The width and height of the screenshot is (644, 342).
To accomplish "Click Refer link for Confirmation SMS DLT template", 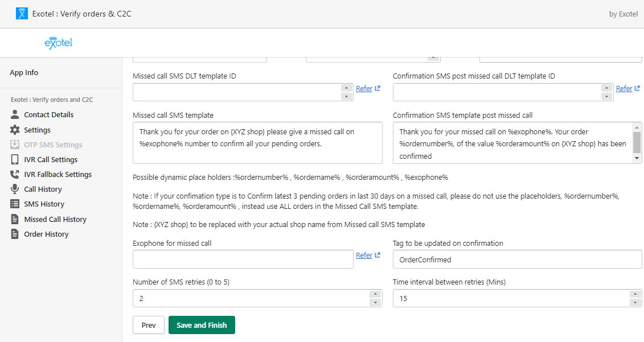I will coord(624,88).
